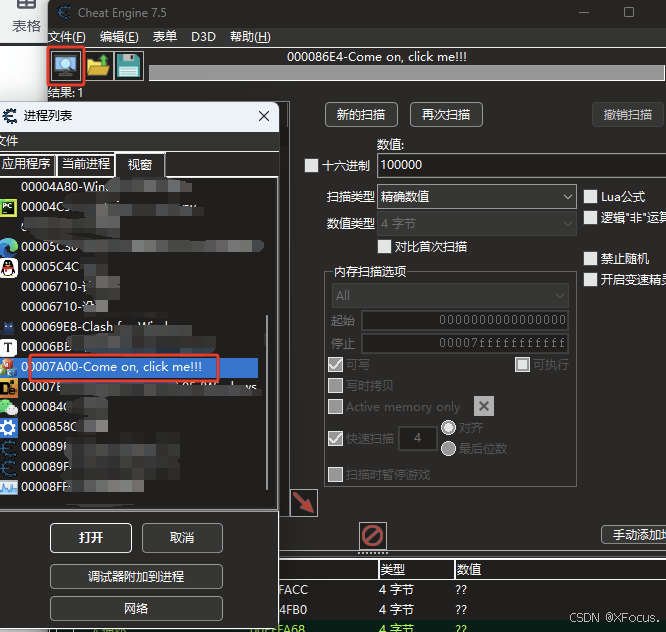Open the 数值类型 4 字节 dropdown

477,223
